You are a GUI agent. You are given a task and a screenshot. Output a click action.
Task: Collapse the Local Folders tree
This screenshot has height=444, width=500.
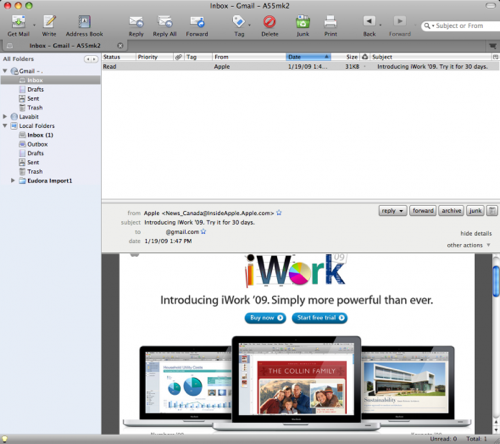[x=5, y=126]
